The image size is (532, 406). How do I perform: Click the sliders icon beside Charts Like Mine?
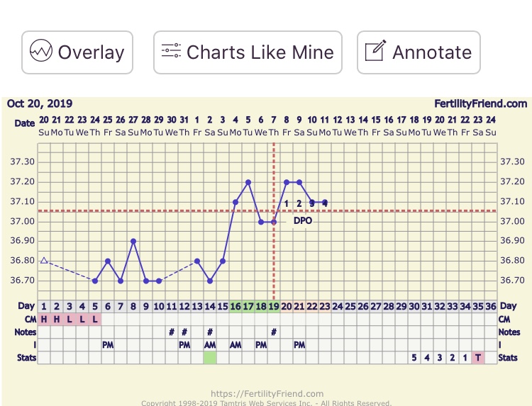pyautogui.click(x=171, y=52)
